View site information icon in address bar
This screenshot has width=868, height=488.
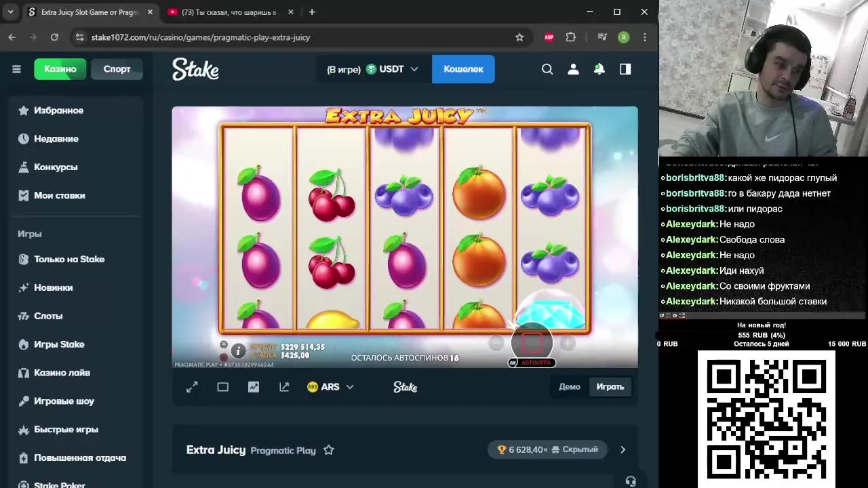(79, 37)
